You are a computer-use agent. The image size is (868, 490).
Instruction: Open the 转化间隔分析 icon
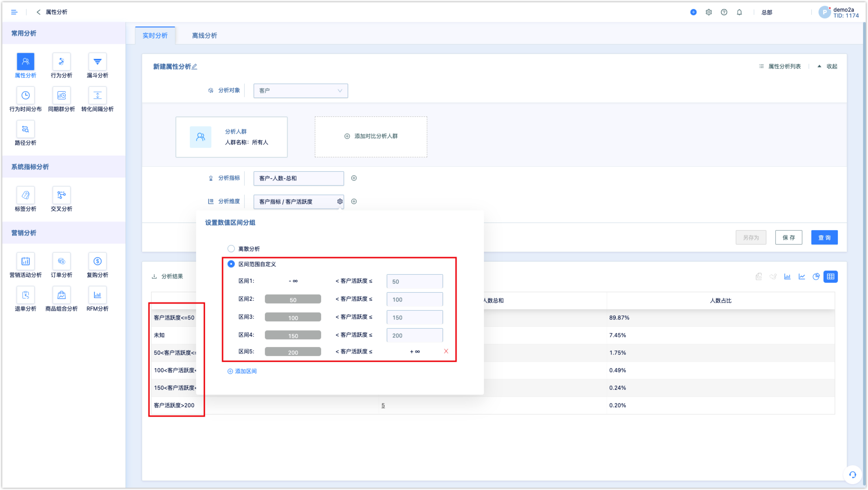pos(97,95)
